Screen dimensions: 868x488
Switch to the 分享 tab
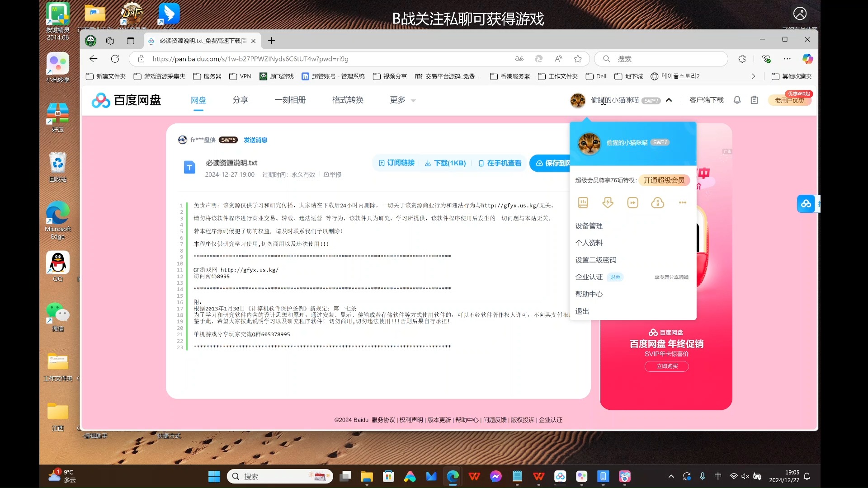point(241,100)
